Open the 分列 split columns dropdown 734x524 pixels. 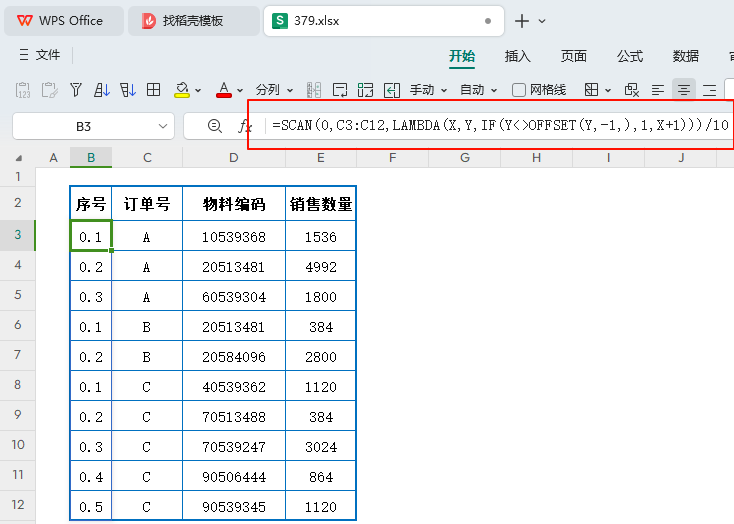tap(274, 89)
